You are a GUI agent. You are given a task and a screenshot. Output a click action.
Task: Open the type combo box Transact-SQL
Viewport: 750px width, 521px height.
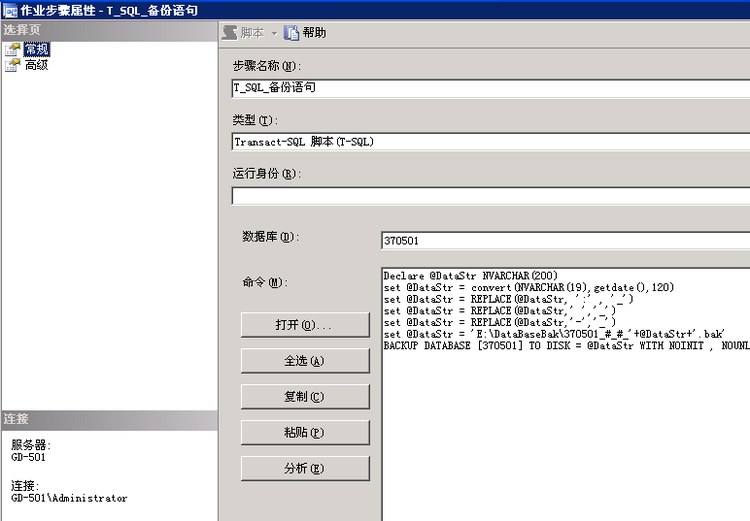click(491, 142)
